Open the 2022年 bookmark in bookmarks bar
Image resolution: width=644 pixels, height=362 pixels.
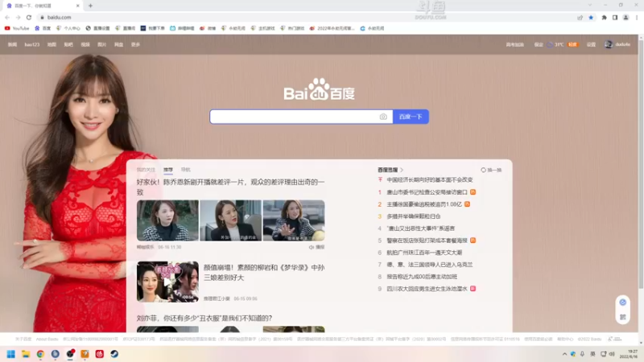(332, 28)
